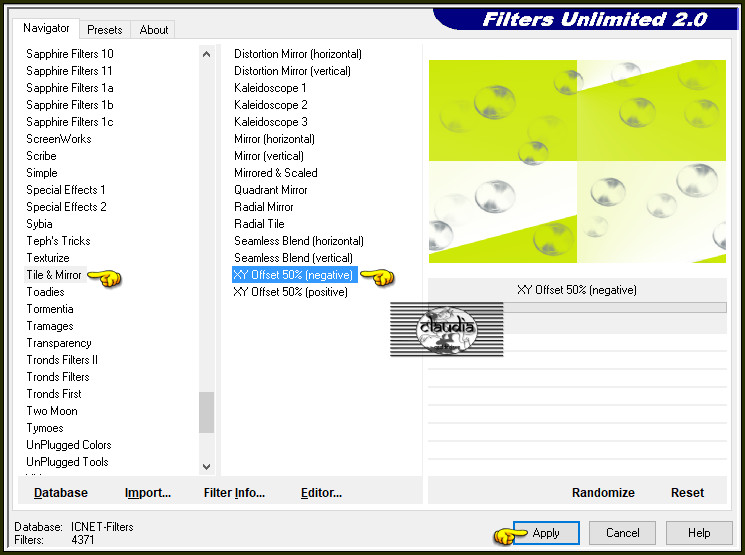
Task: Choose Seamless Blend (vertical) filter
Action: pos(293,258)
